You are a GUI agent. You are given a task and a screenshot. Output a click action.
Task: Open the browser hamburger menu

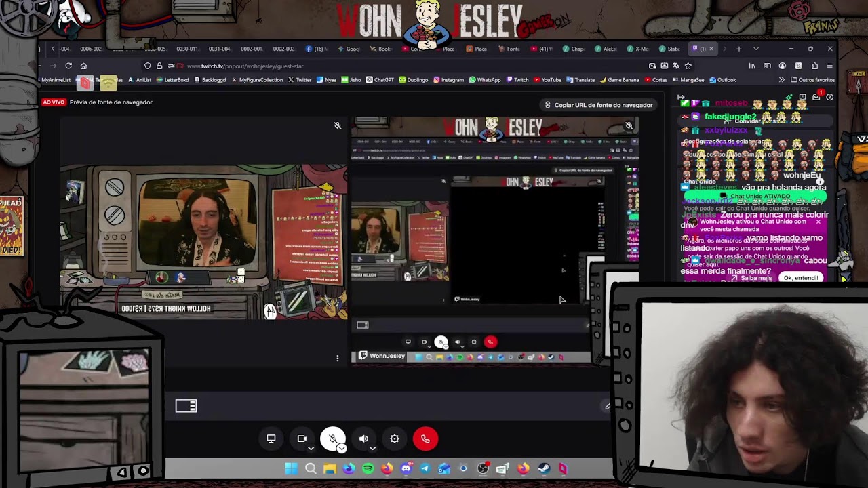click(x=829, y=66)
